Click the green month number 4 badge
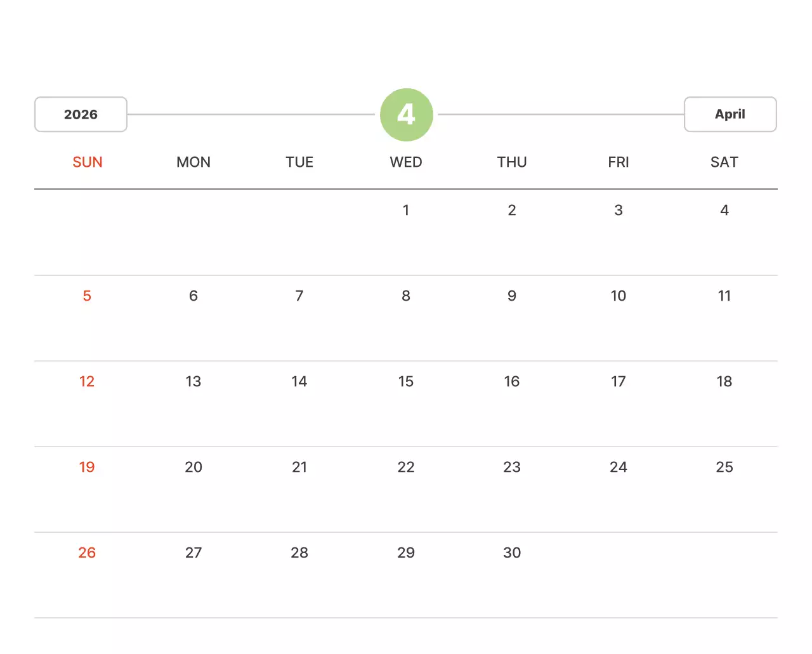812x654 pixels. tap(406, 115)
